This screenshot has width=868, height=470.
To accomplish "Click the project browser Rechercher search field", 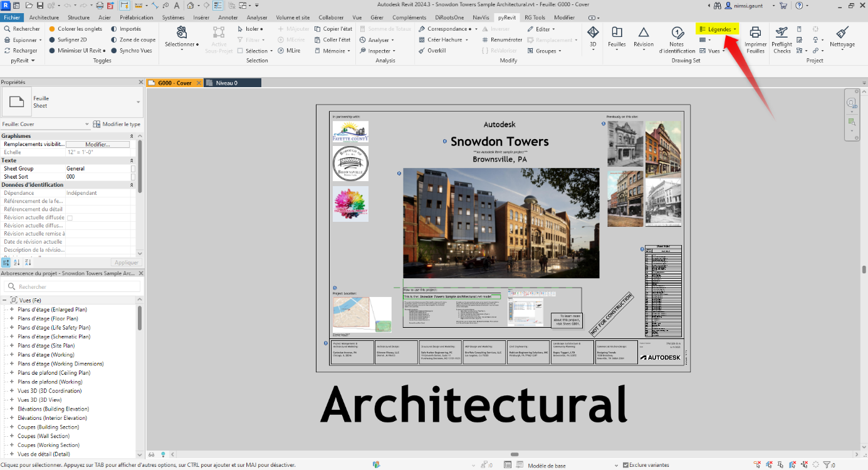I will [x=72, y=286].
